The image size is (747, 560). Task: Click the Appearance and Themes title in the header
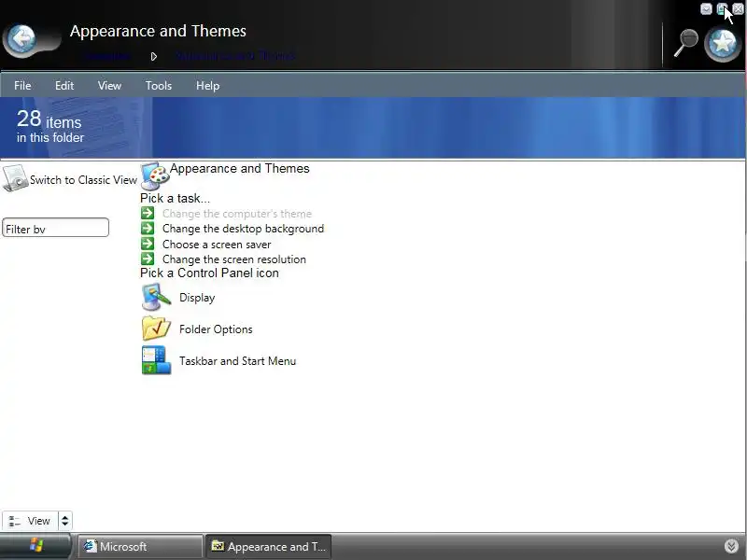tap(158, 31)
